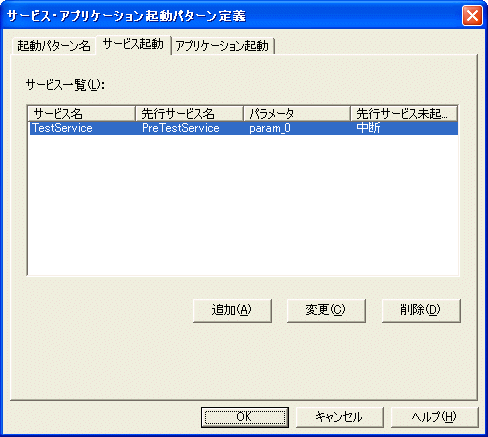Viewport: 488px width, 437px height.
Task: Open the アプリケーション起動 tab
Action: coord(222,46)
